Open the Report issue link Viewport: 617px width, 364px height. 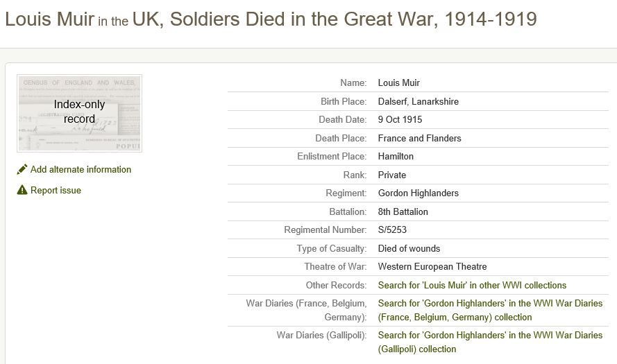(x=56, y=190)
